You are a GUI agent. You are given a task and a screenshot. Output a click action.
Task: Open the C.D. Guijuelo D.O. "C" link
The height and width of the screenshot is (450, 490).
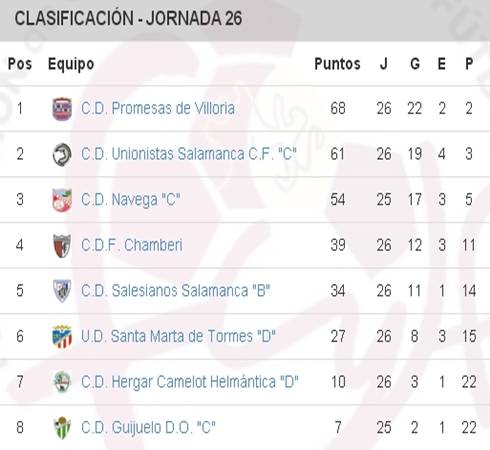coord(148,428)
